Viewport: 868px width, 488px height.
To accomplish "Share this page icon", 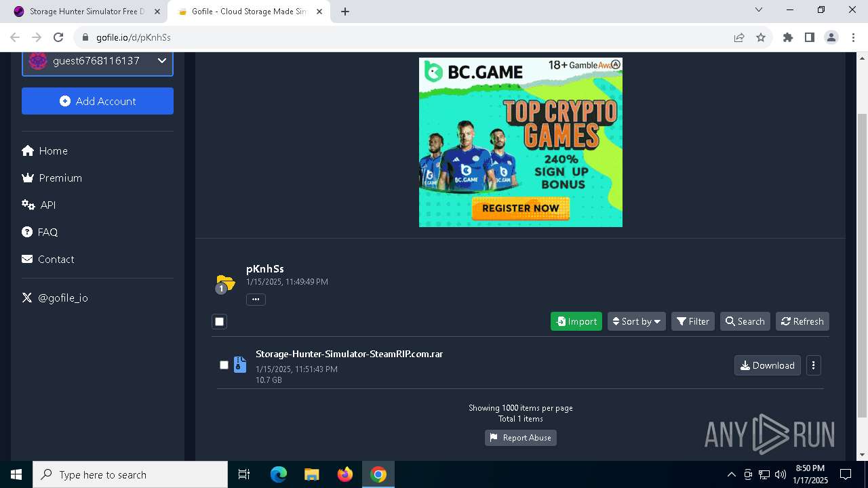I will (739, 38).
